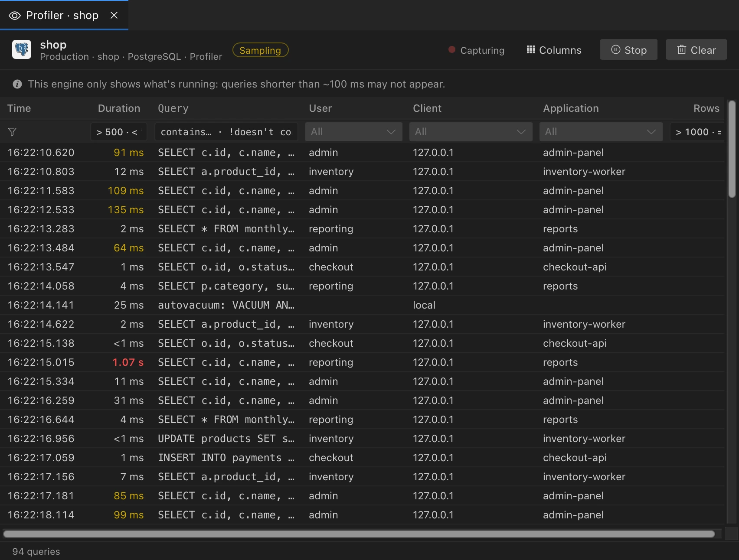Screen dimensions: 739x560
Task: Click the reporting user at 16:22:14.058
Action: 331,286
